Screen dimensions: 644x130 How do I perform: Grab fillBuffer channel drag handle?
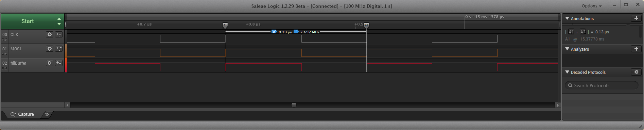coord(5,68)
